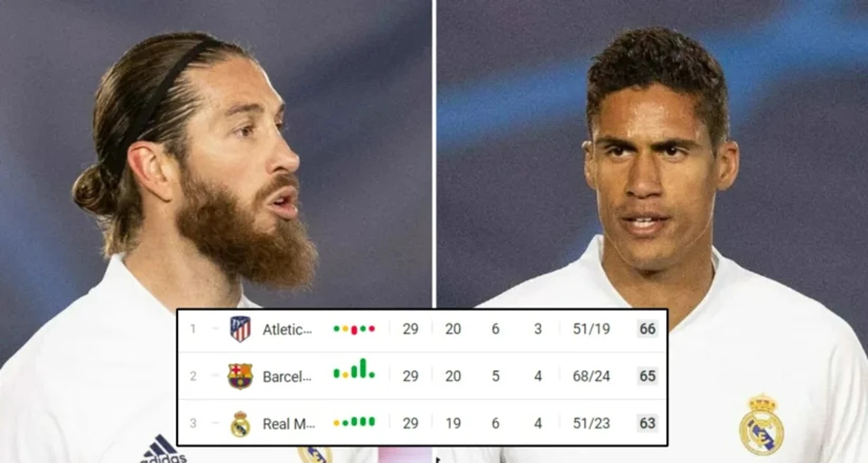
Task: Click the 65 points badge
Action: pos(647,376)
